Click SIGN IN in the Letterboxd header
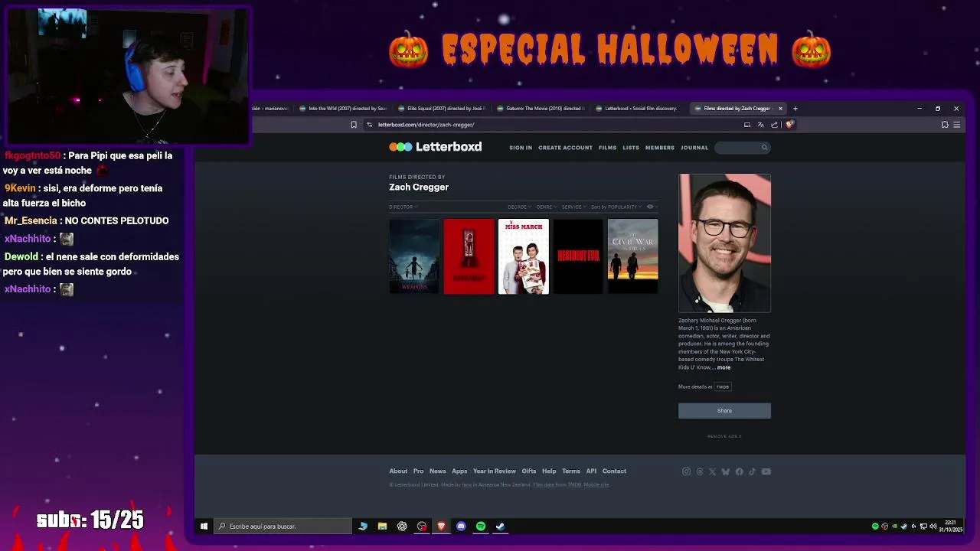 [x=521, y=148]
